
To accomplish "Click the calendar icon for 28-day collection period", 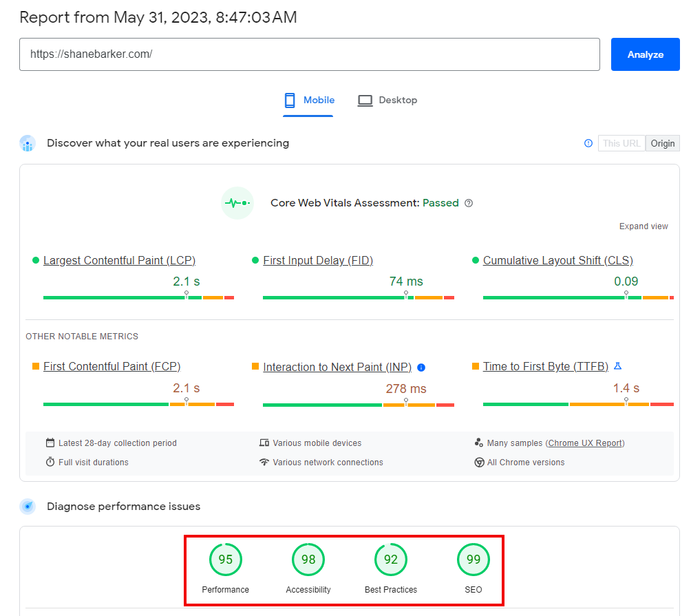I will 50,443.
